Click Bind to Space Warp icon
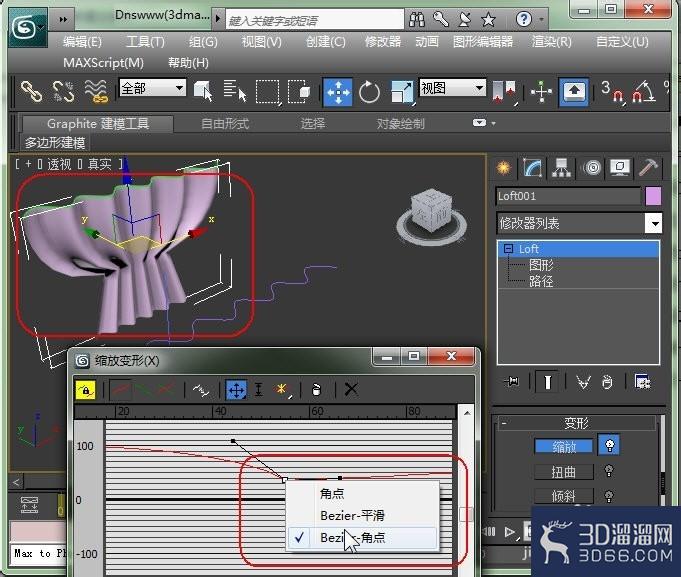The height and width of the screenshot is (577, 681). (x=96, y=92)
